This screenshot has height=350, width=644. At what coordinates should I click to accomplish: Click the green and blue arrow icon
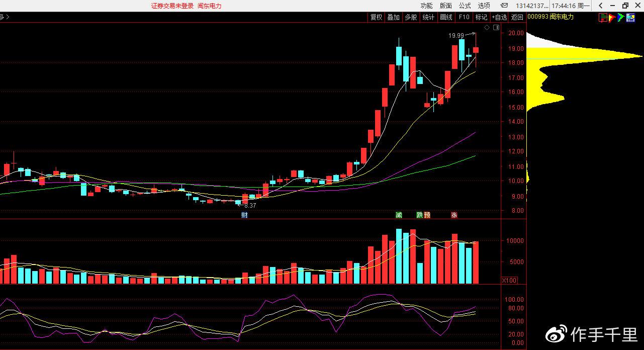point(621,17)
